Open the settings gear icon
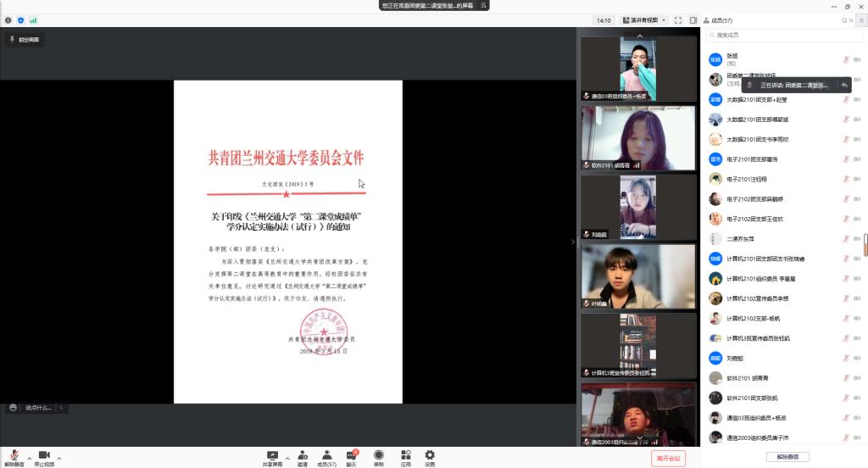The height and width of the screenshot is (468, 868). tap(430, 454)
